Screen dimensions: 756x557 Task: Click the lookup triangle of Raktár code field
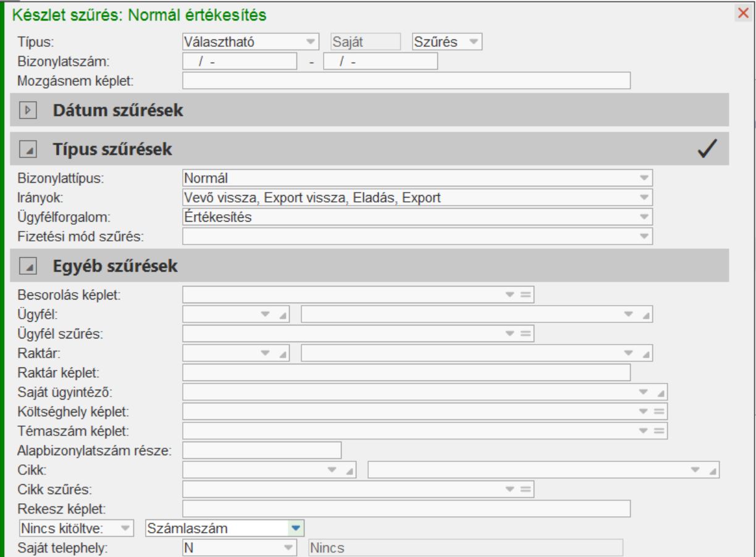[283, 354]
